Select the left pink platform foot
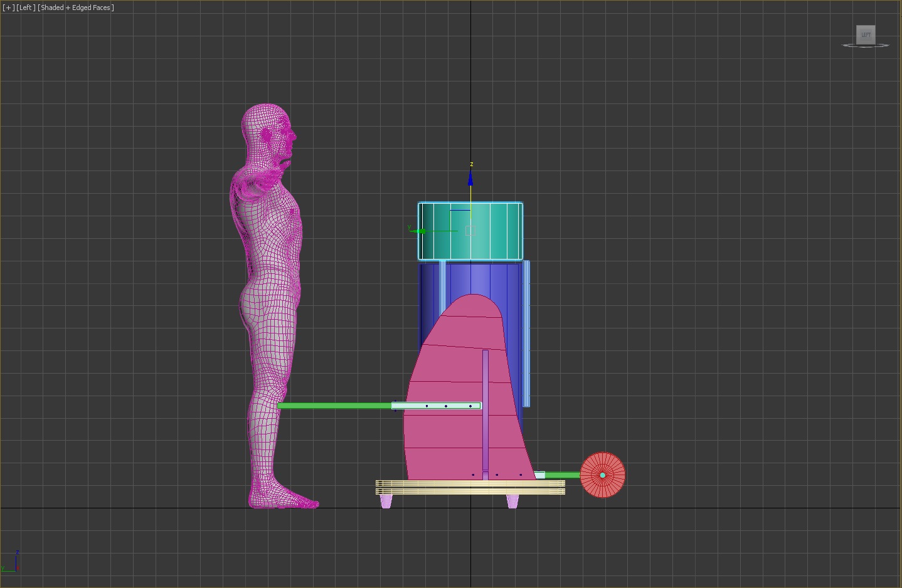902x588 pixels. coord(386,501)
